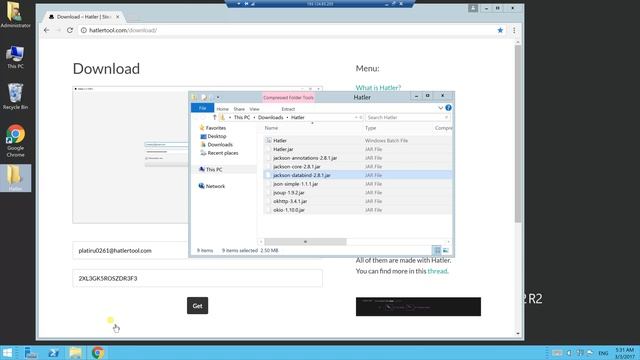Viewport: 640px width, 360px height.
Task: Open the Quick Access Toolbar dropdown arrow
Action: [x=218, y=98]
